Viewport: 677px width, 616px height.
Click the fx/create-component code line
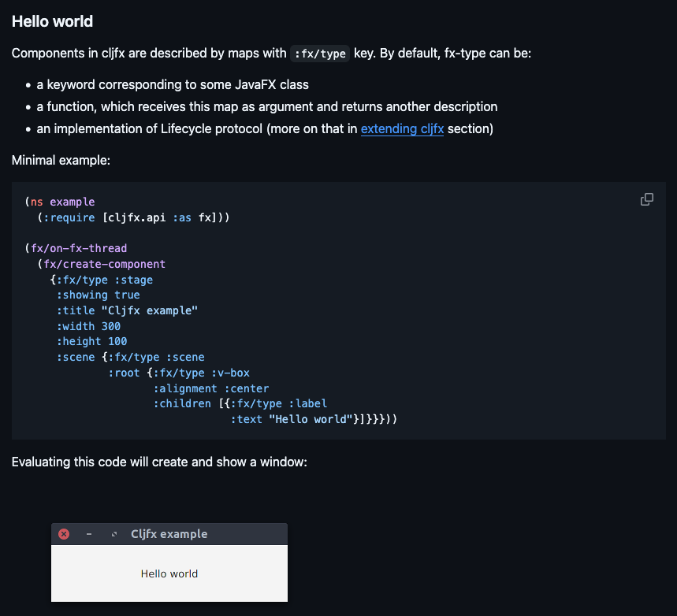pyautogui.click(x=102, y=264)
